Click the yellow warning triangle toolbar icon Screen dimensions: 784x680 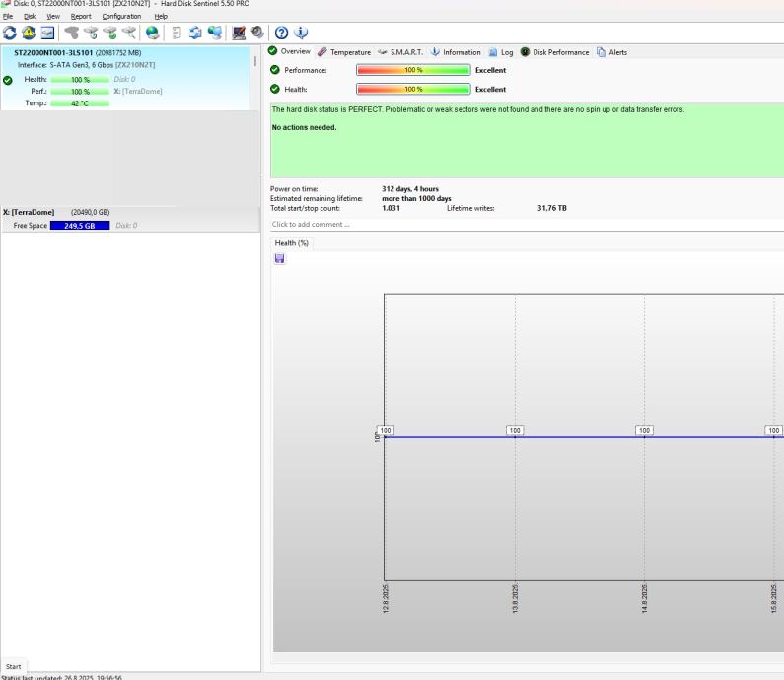tap(28, 33)
